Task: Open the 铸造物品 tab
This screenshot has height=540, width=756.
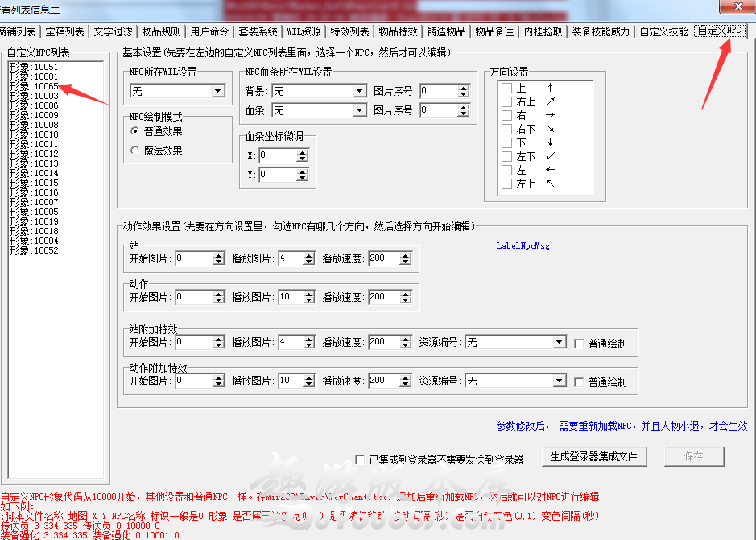Action: [446, 32]
